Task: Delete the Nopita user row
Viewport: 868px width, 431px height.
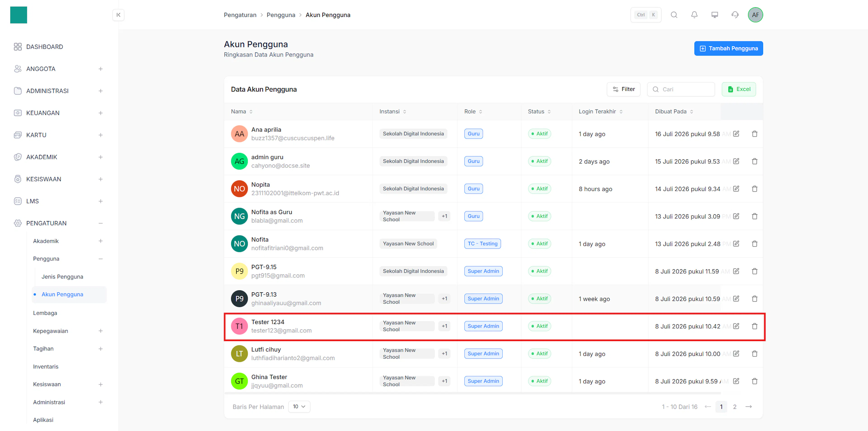Action: click(755, 189)
